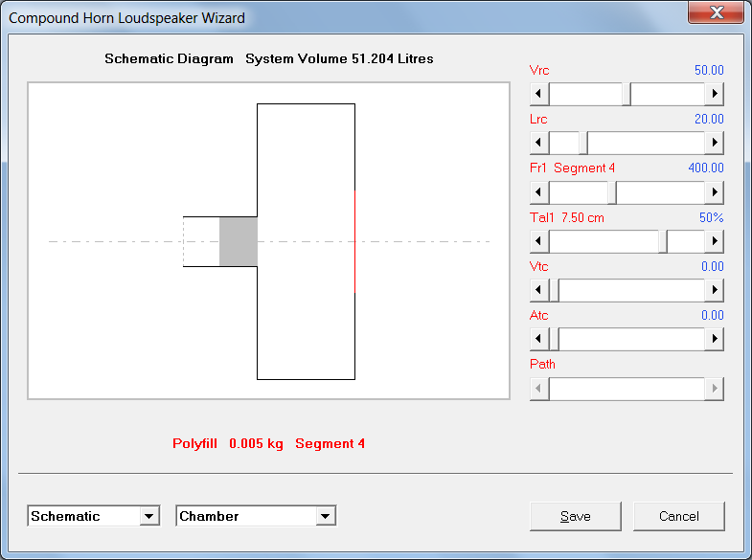Click the Tal1 slider thumb
Screen dimensions: 752x560
click(x=663, y=241)
